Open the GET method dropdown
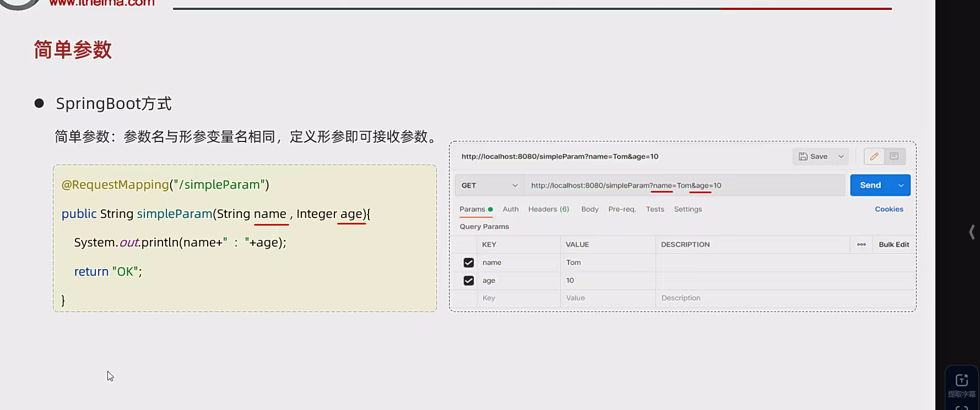This screenshot has width=980, height=410. click(490, 185)
